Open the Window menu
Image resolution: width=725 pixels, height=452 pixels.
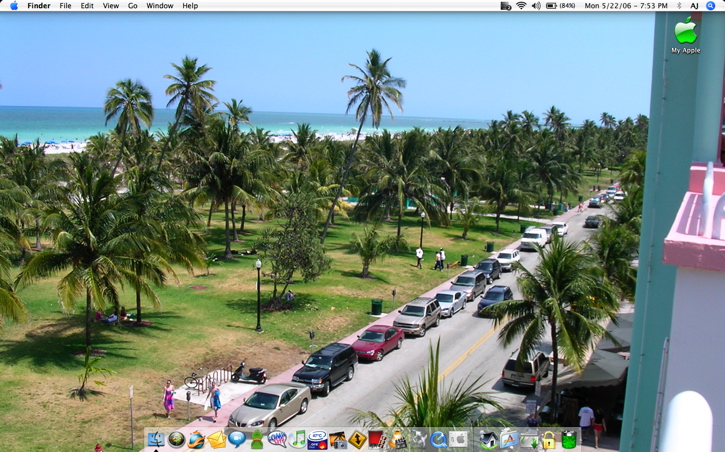click(160, 6)
